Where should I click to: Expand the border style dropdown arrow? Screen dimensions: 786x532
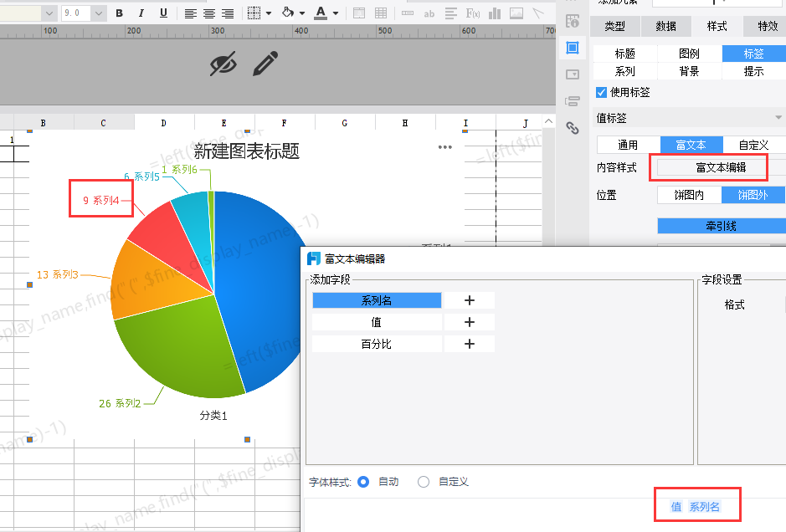pos(269,13)
